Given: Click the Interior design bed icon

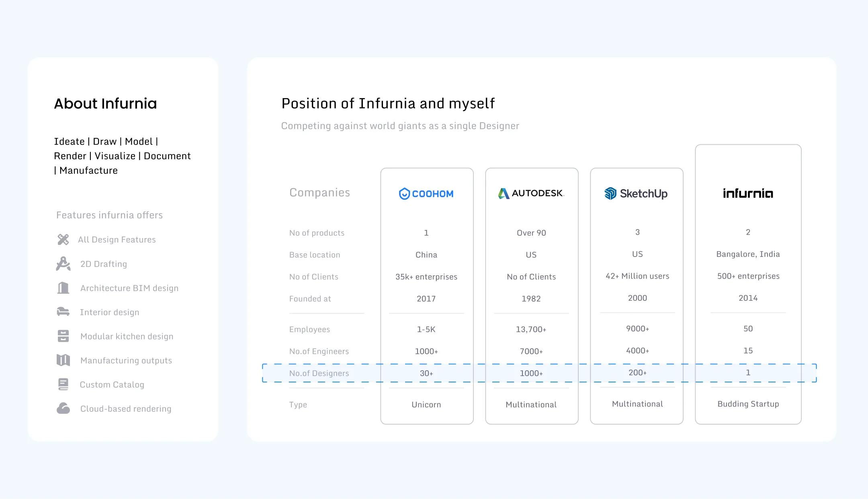Looking at the screenshot, I should tap(63, 312).
